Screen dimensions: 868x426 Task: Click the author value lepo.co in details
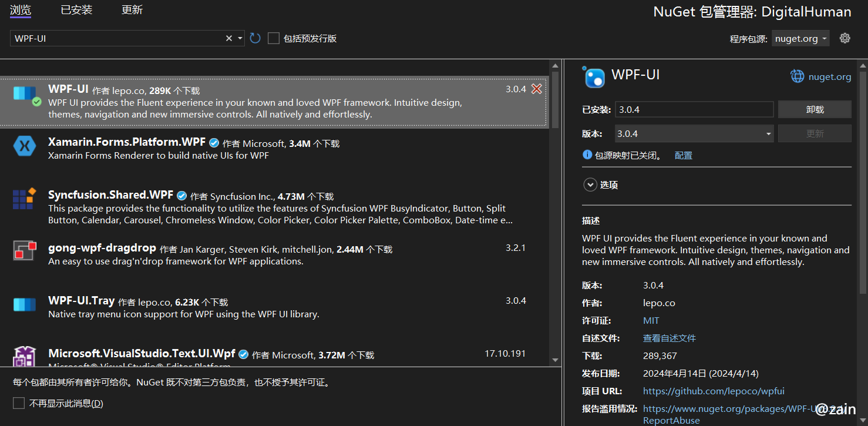[x=659, y=303]
